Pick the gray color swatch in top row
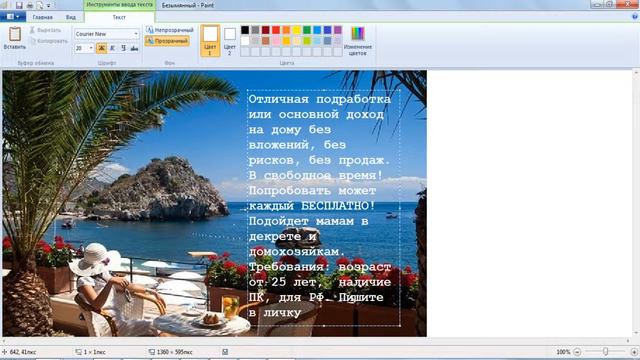The width and height of the screenshot is (640, 360). (x=255, y=30)
